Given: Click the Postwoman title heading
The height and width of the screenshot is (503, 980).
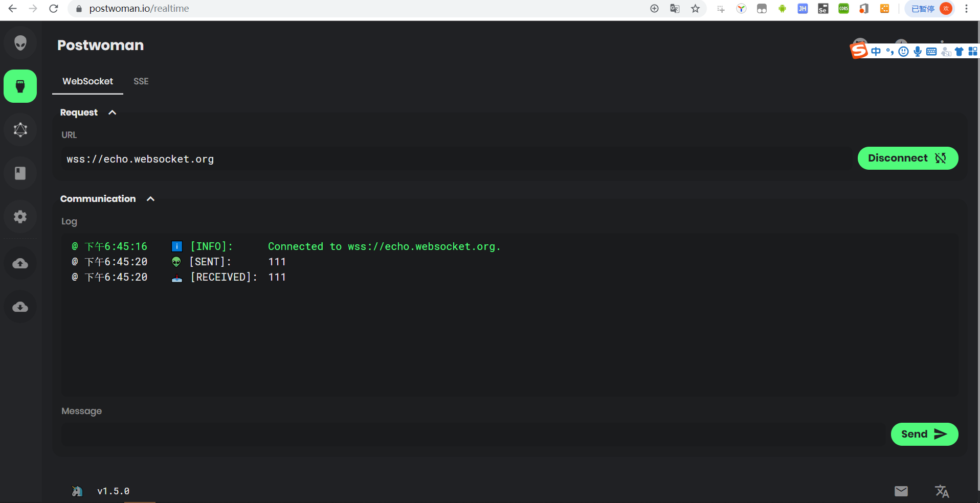Looking at the screenshot, I should click(x=100, y=45).
